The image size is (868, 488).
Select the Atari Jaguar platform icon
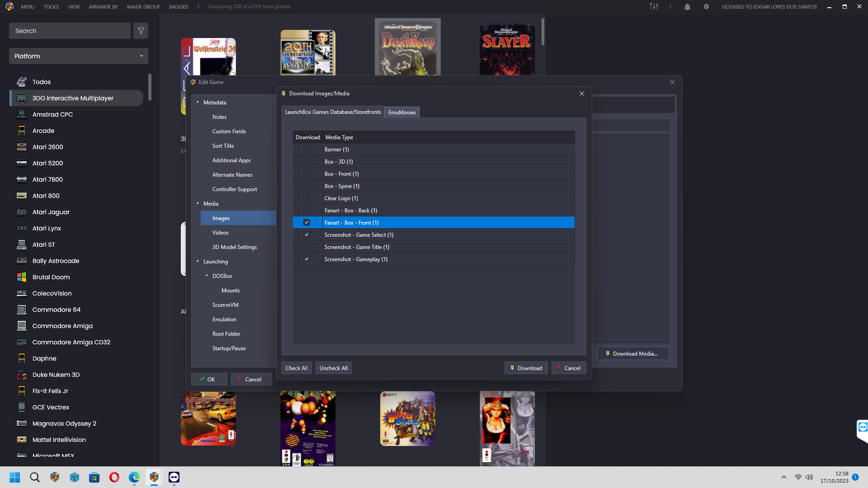tap(22, 212)
